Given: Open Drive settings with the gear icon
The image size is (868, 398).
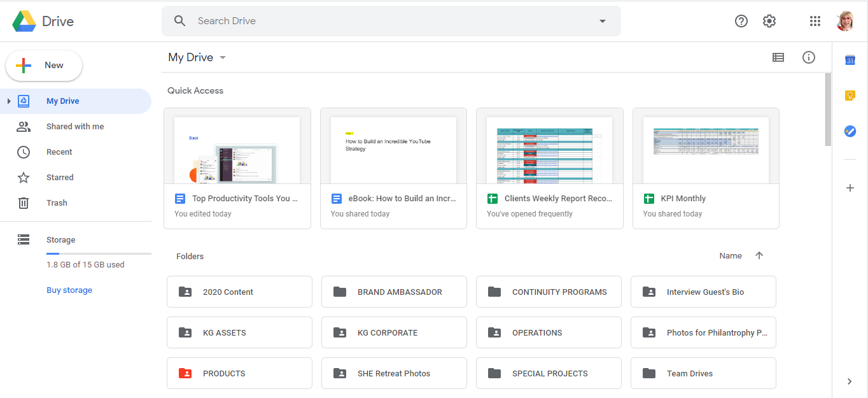Looking at the screenshot, I should [769, 21].
